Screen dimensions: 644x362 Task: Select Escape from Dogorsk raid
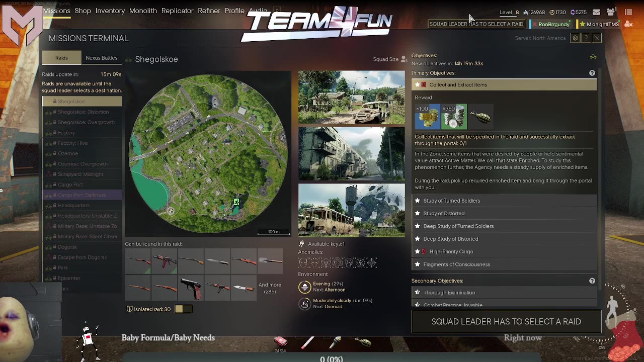click(82, 257)
